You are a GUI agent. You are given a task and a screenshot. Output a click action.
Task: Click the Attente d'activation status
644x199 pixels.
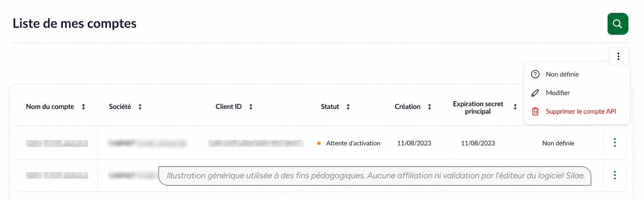pyautogui.click(x=353, y=143)
